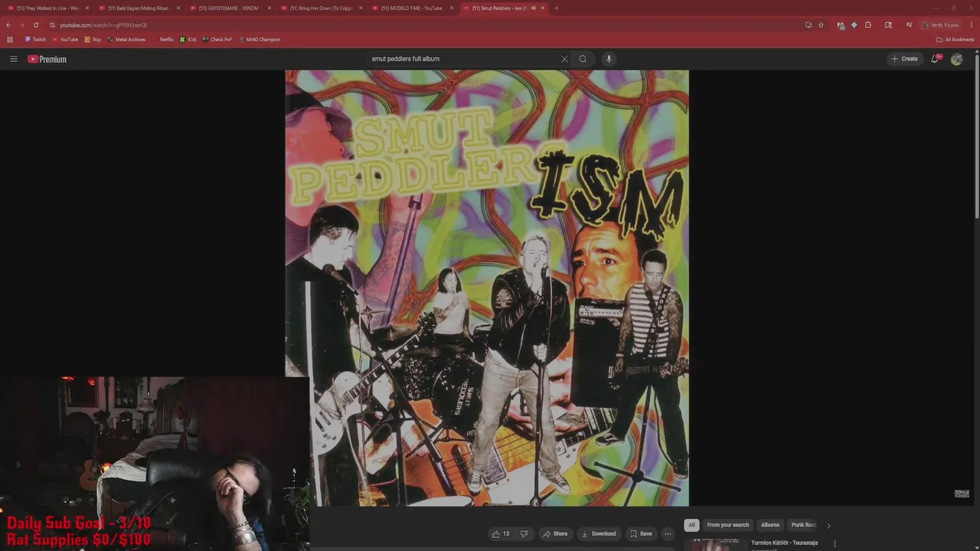Select the From your search chip
The image size is (980, 551).
click(x=728, y=525)
